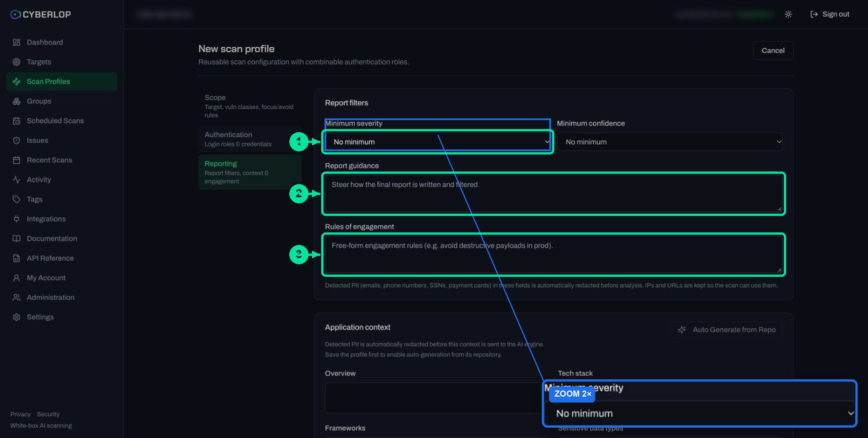Open Settings from sidebar
The image size is (868, 438).
(x=62, y=317)
